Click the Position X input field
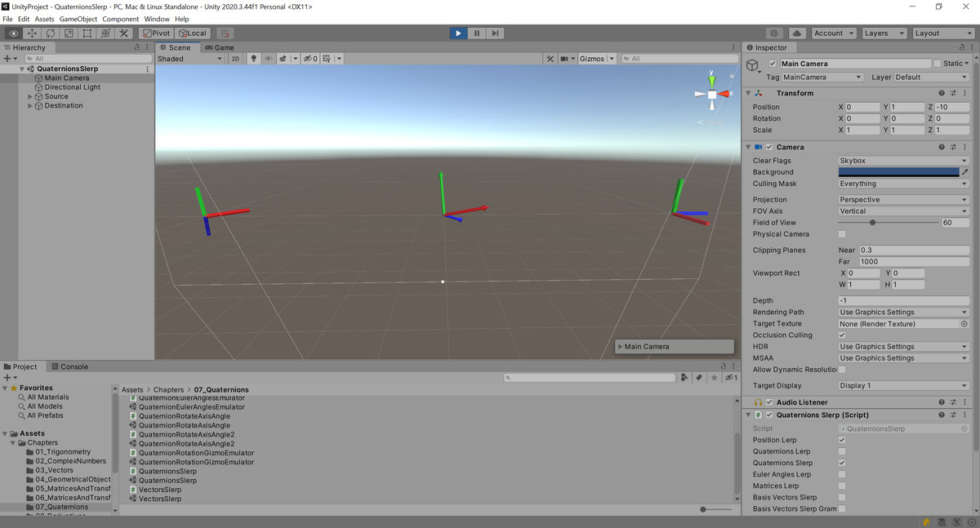980x528 pixels. coord(863,108)
